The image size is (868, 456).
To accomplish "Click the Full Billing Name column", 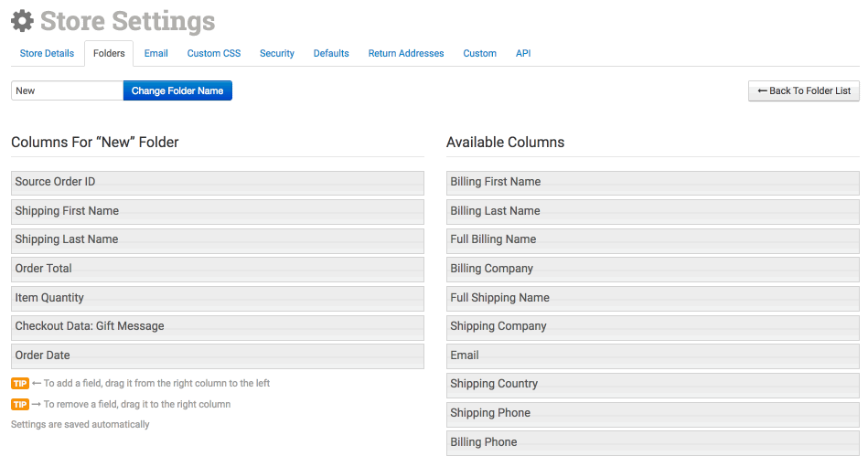I will (x=653, y=239).
